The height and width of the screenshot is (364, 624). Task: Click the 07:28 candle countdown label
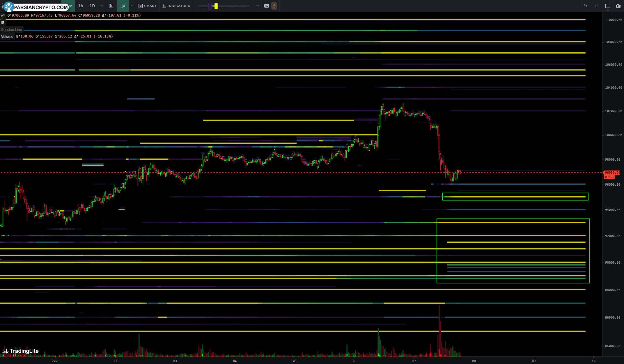(609, 177)
